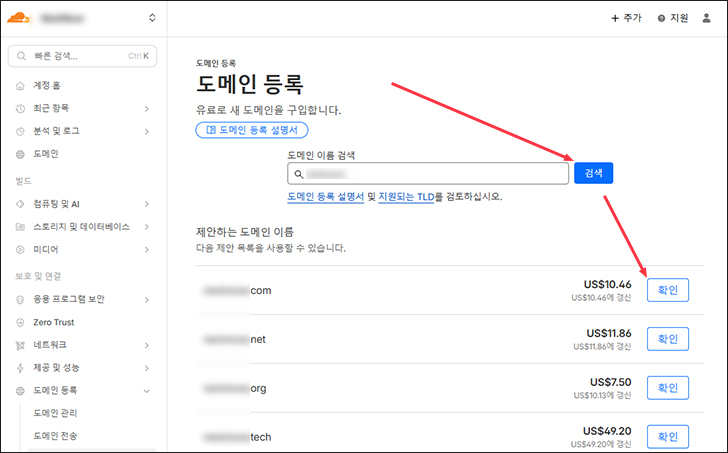
Task: Open the 도메인 등록 설명서 text link
Action: tap(325, 197)
